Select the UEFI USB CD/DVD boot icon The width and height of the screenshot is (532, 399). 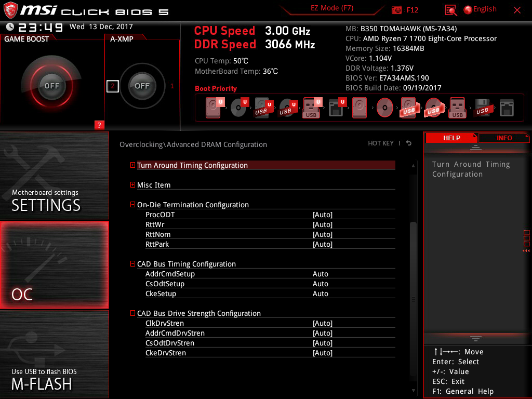(288, 108)
